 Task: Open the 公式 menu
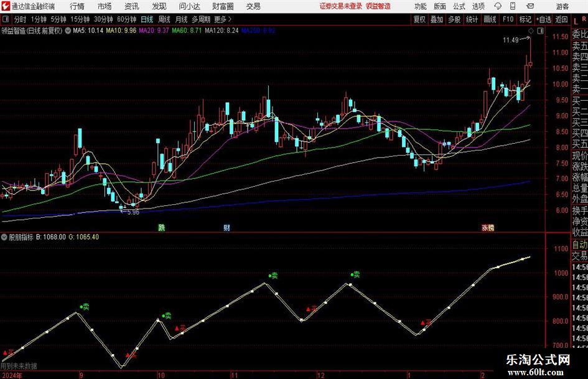(x=459, y=6)
